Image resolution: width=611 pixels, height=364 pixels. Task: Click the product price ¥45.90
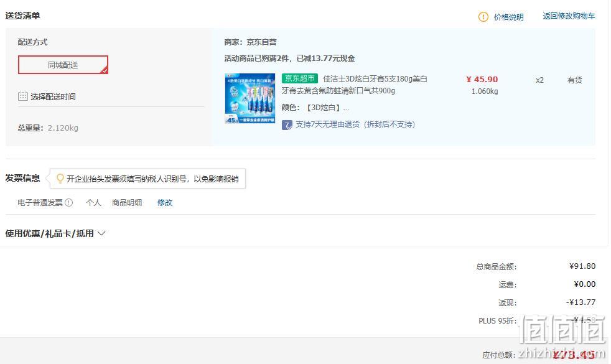482,79
